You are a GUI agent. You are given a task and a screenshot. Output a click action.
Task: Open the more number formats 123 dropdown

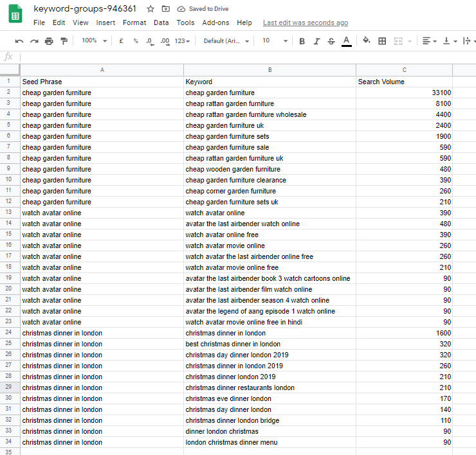click(x=182, y=41)
